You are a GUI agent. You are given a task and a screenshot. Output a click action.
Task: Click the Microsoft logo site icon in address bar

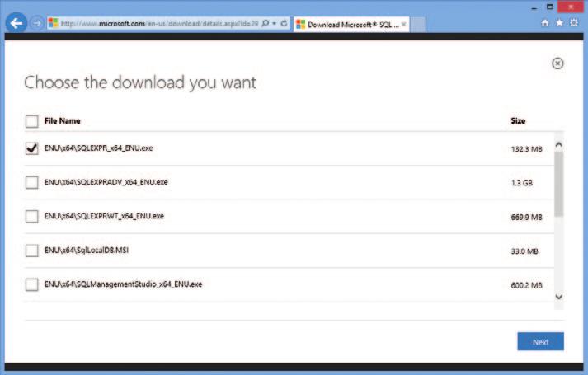point(54,23)
